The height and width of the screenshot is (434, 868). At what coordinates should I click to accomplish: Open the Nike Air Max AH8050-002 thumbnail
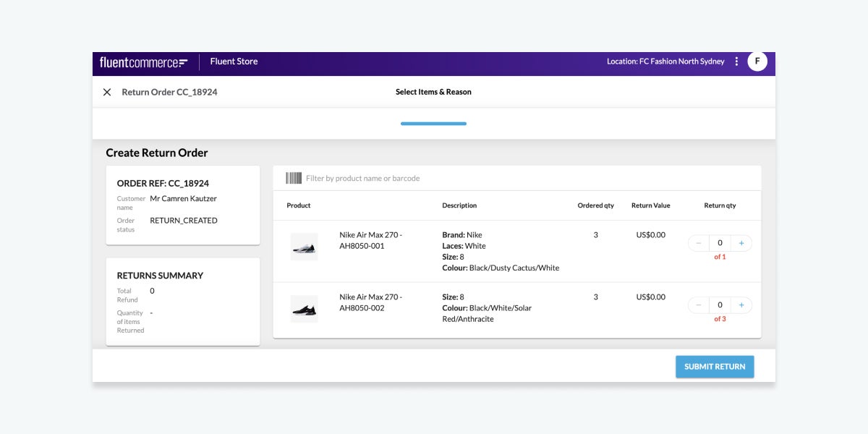pyautogui.click(x=305, y=307)
